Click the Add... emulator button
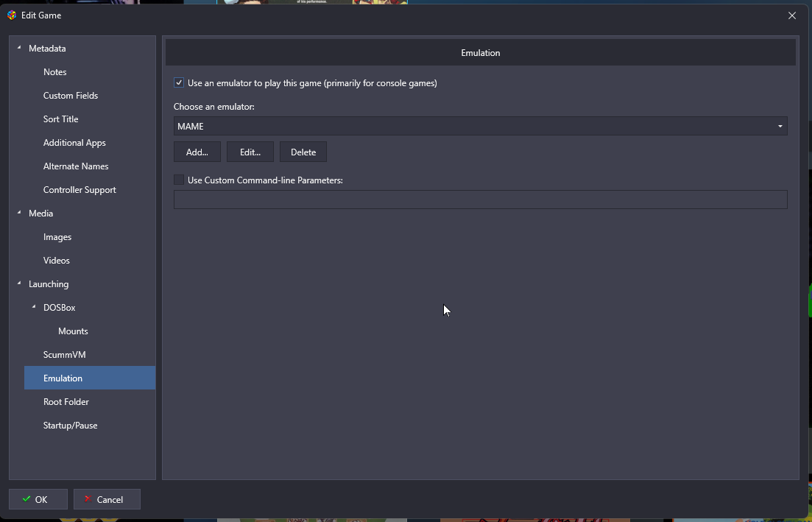The image size is (812, 522). [x=197, y=152]
